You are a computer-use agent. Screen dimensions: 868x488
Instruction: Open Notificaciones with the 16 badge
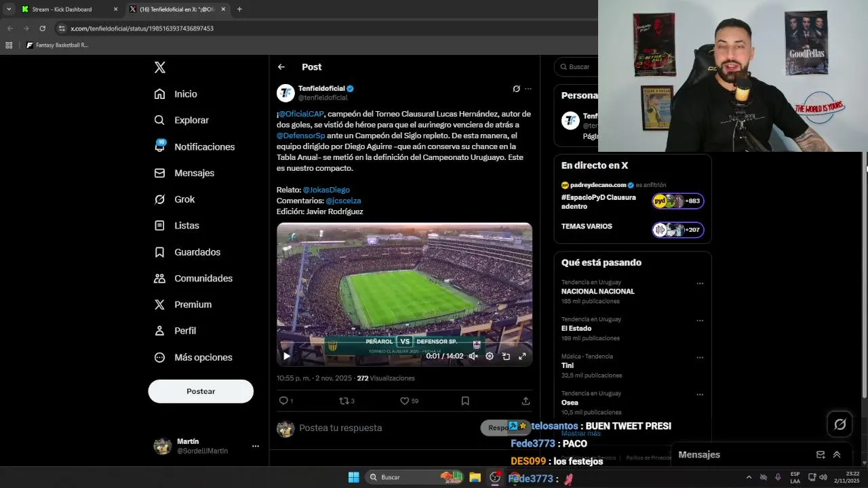click(x=194, y=146)
